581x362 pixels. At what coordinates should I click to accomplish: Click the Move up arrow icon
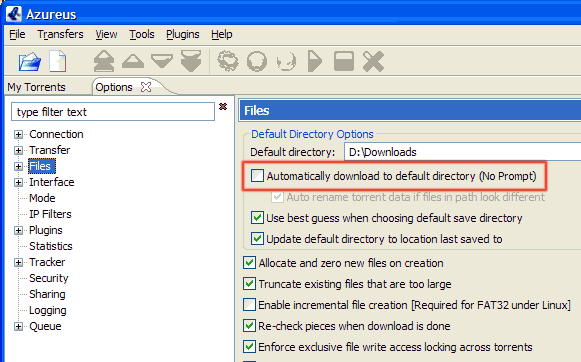pos(133,62)
